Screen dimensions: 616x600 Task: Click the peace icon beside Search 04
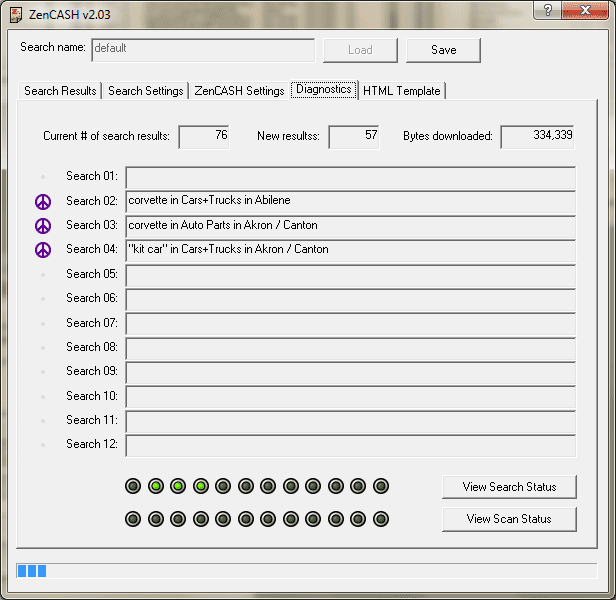(43, 249)
